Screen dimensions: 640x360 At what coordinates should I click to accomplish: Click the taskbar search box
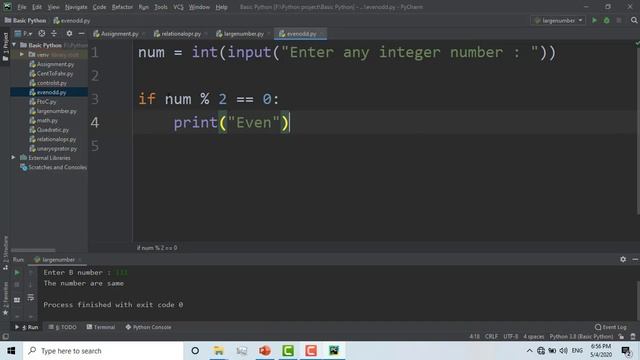tap(102, 351)
